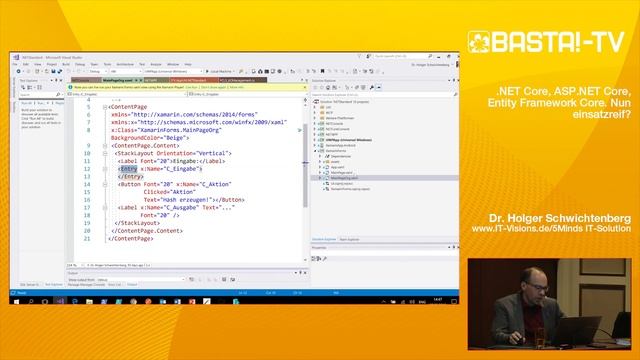
Task: Switch to the Test Explorer bottom tab
Action: click(54, 285)
